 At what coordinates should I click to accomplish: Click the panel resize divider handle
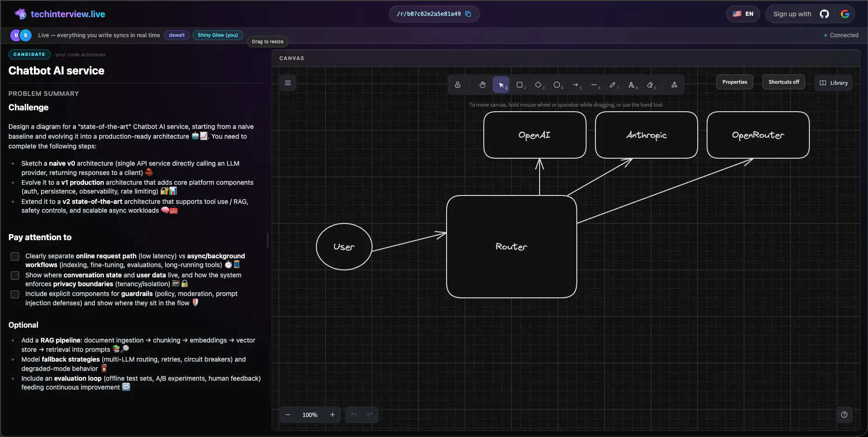coord(267,240)
